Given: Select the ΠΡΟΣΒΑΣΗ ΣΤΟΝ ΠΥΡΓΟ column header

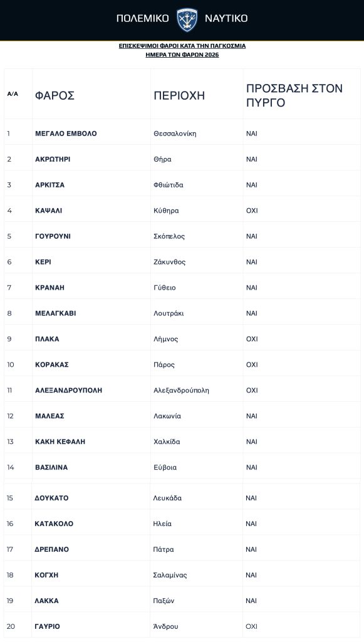Looking at the screenshot, I should tap(294, 95).
